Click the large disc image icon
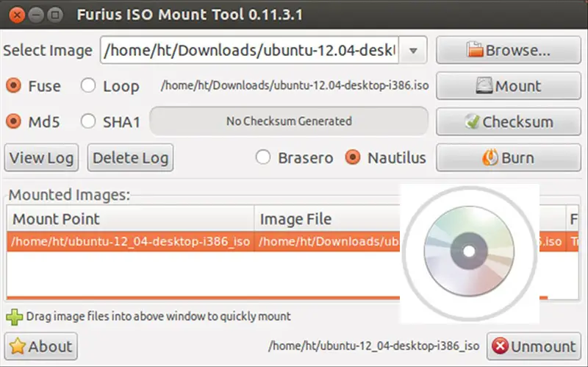This screenshot has width=588, height=367. [470, 254]
